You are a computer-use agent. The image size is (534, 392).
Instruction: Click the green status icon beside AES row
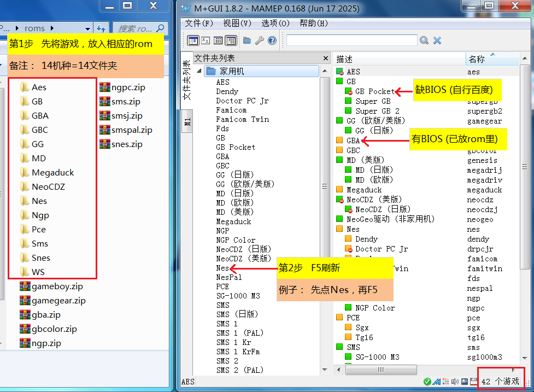tap(339, 72)
